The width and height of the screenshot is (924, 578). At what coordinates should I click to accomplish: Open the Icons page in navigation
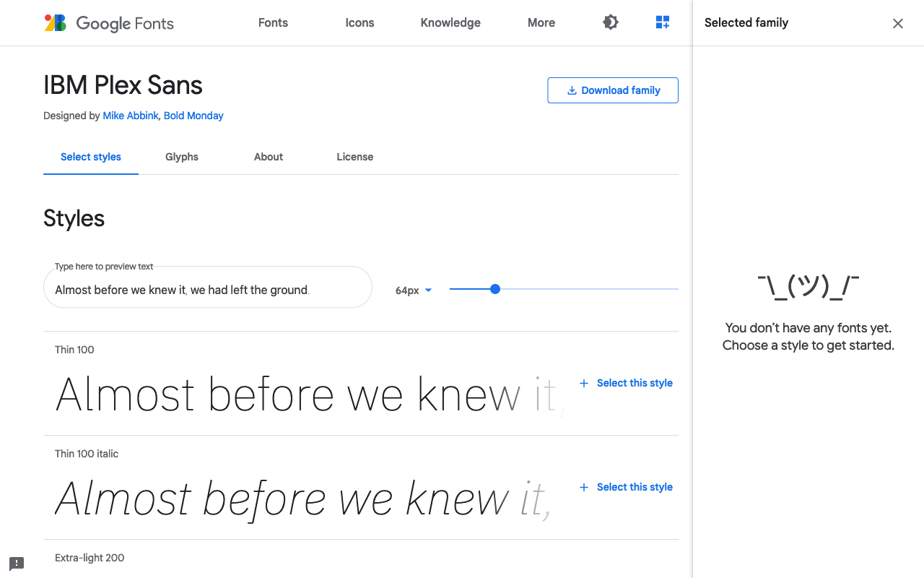[x=359, y=22]
